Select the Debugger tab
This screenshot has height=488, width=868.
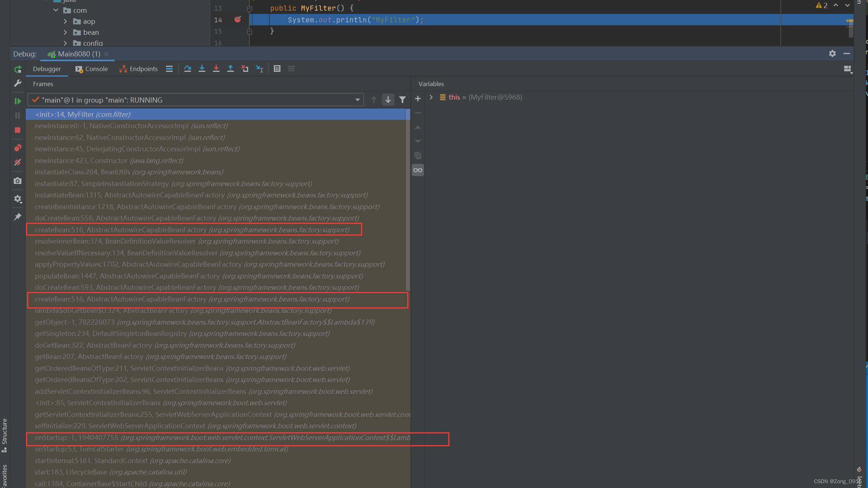coord(46,69)
